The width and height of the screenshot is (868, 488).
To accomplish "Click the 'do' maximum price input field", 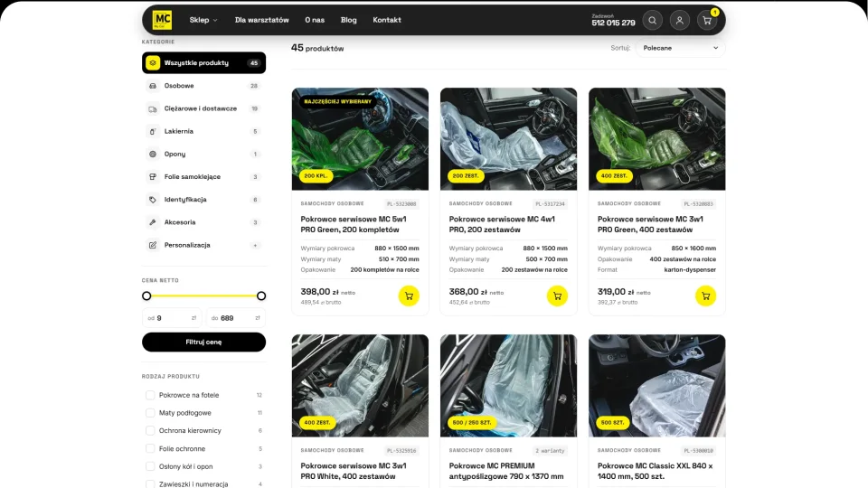I will pos(236,318).
